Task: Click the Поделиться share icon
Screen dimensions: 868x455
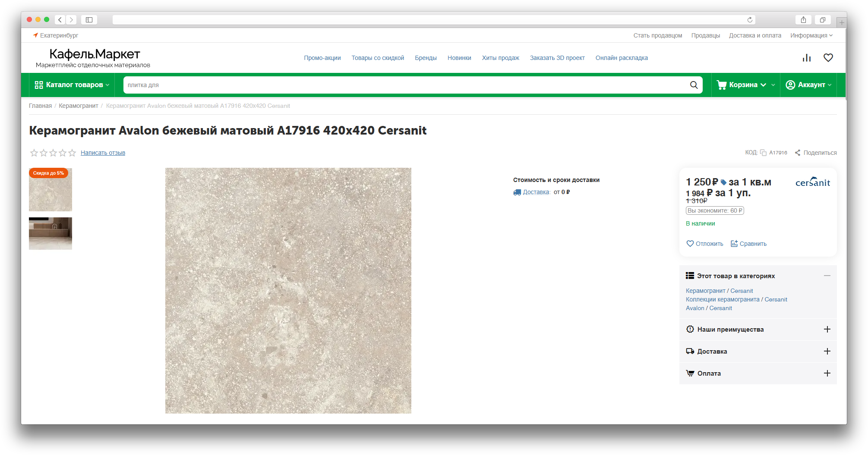Action: click(x=798, y=153)
